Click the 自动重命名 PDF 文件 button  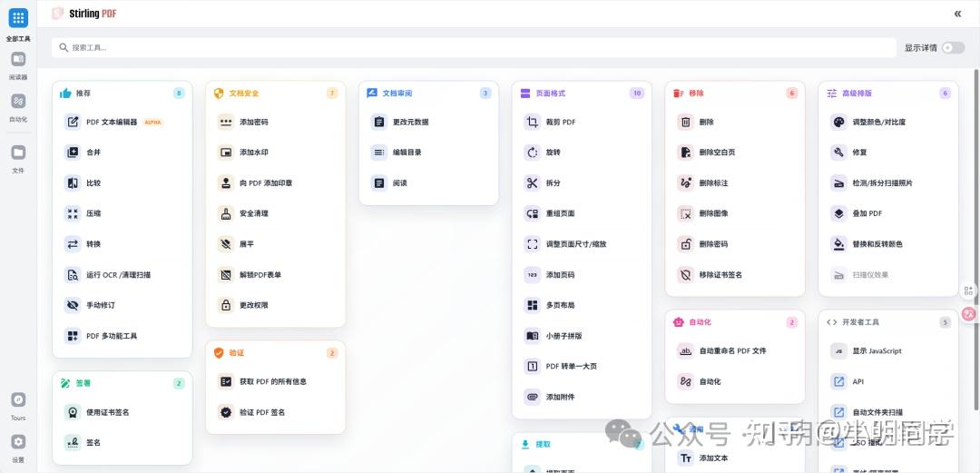[732, 350]
